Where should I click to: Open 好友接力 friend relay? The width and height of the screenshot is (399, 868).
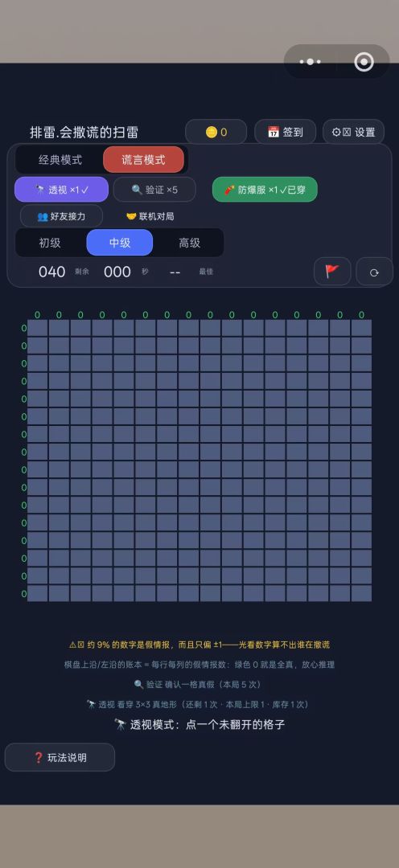tap(61, 216)
